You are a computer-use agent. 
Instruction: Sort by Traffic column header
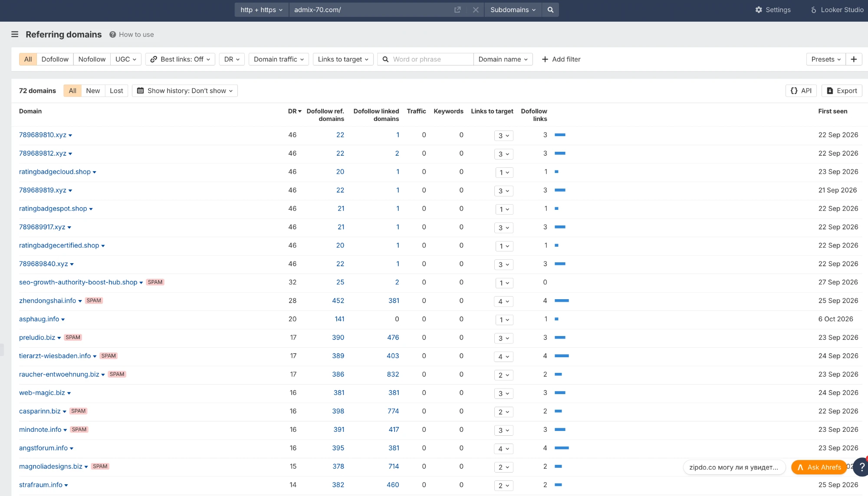[416, 111]
